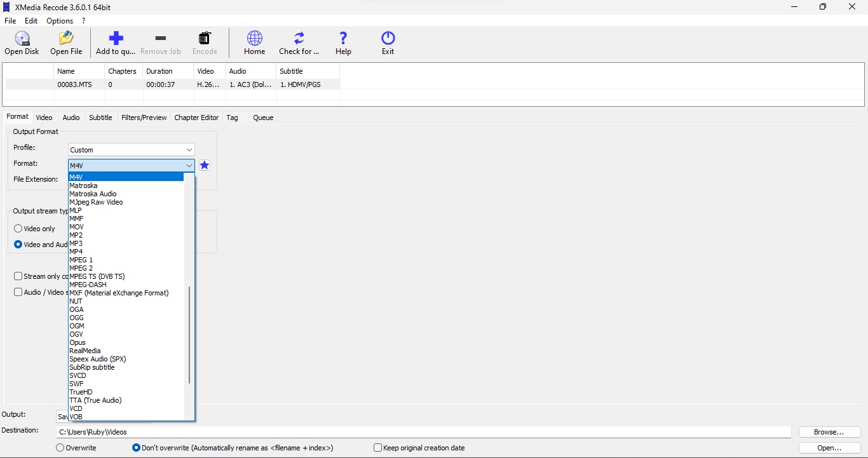Open Help question mark icon

tap(343, 38)
